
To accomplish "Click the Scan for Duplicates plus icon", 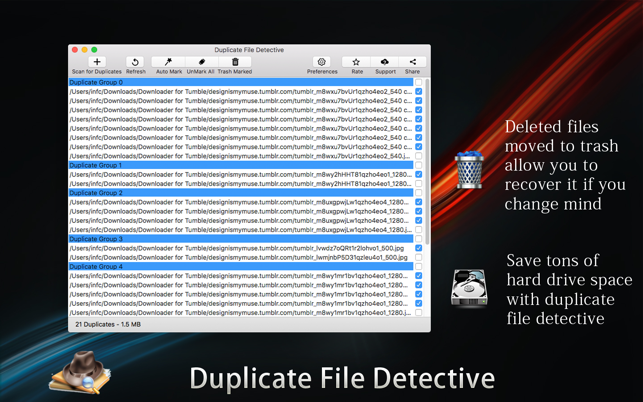I will pyautogui.click(x=97, y=62).
